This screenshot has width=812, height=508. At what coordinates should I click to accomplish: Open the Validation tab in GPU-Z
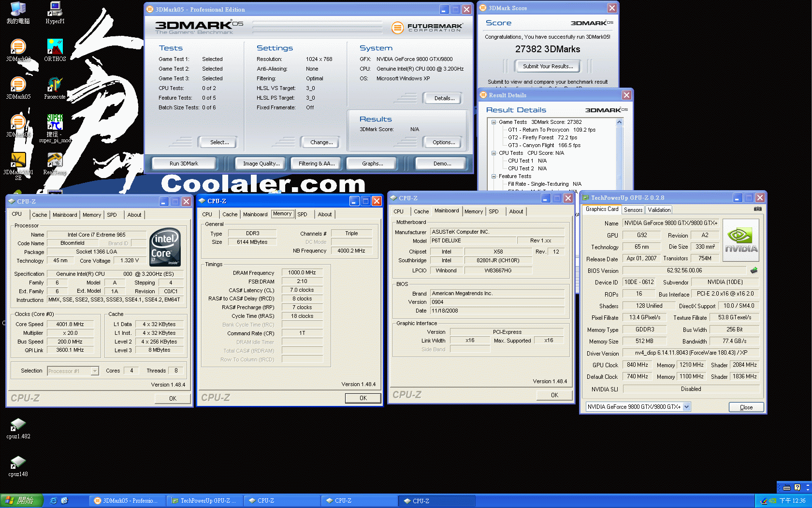pos(659,210)
